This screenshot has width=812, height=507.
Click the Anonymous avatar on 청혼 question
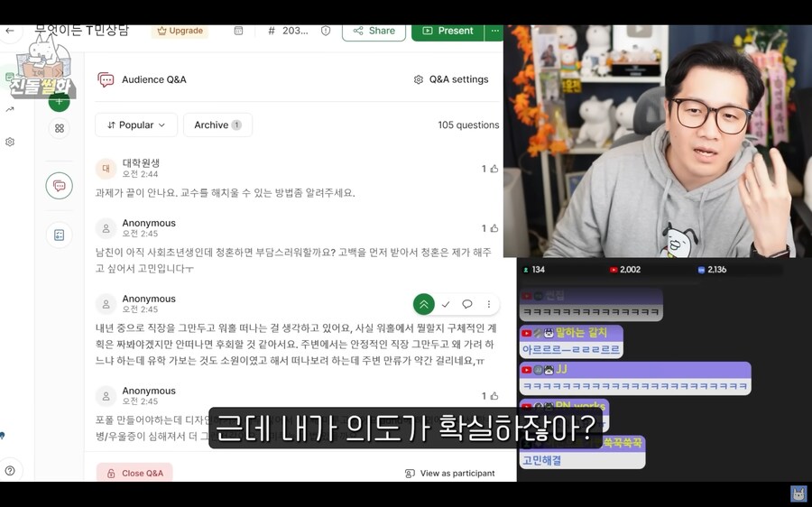click(106, 228)
